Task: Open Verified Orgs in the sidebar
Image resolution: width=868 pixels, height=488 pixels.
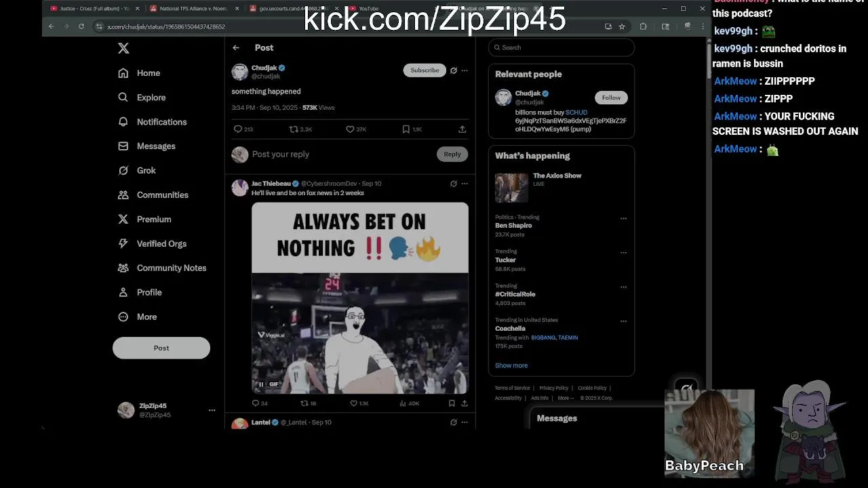Action: tap(152, 244)
